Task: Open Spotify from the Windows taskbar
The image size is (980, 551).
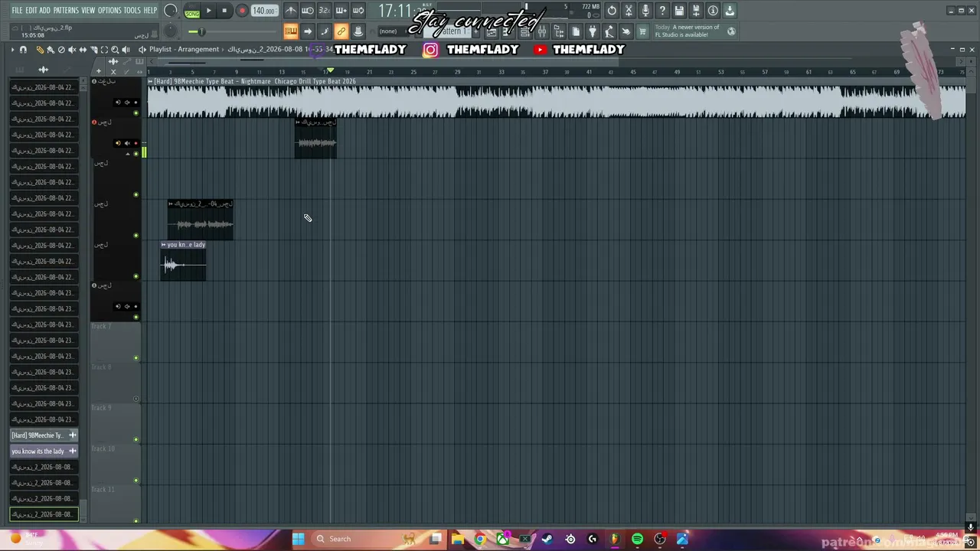Action: pos(637,539)
